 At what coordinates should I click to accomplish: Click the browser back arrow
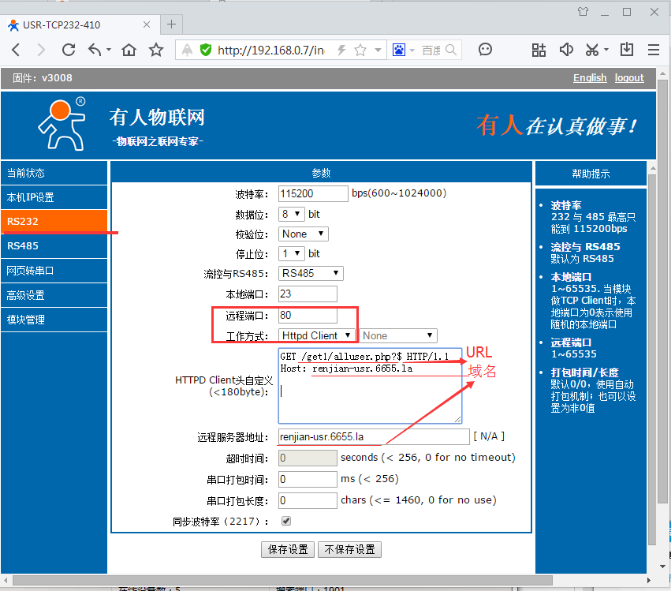click(x=16, y=50)
